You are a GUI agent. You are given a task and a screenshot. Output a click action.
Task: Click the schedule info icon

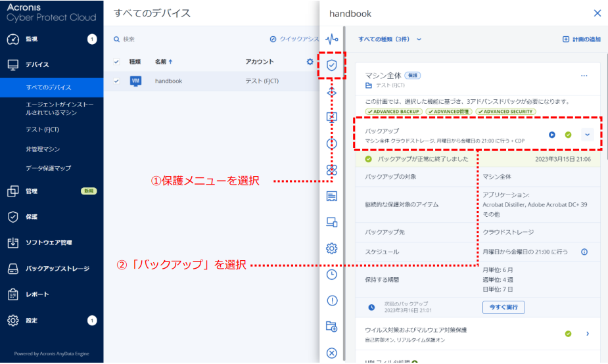(x=584, y=252)
